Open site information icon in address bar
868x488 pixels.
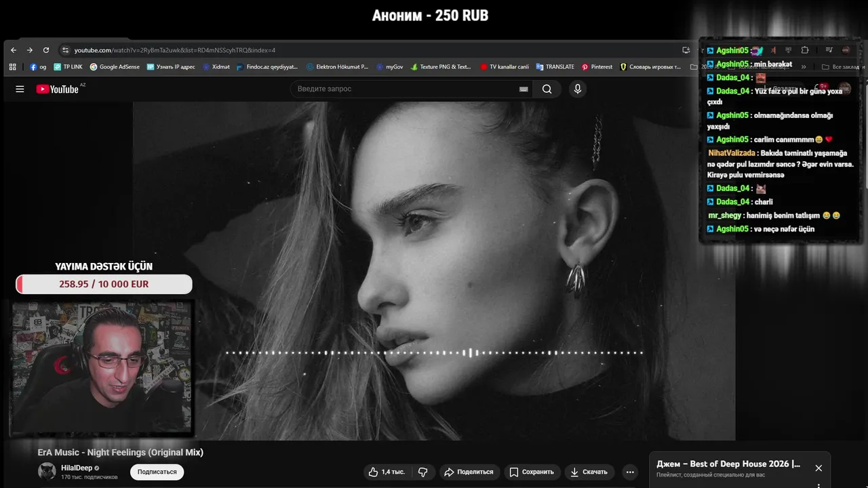(65, 50)
